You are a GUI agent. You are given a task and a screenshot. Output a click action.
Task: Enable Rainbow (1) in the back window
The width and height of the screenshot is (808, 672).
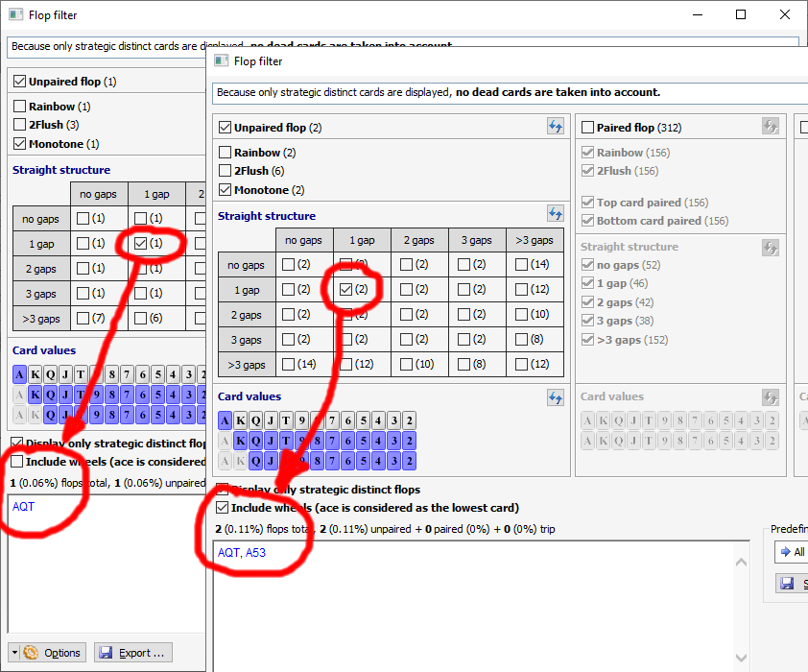point(19,107)
